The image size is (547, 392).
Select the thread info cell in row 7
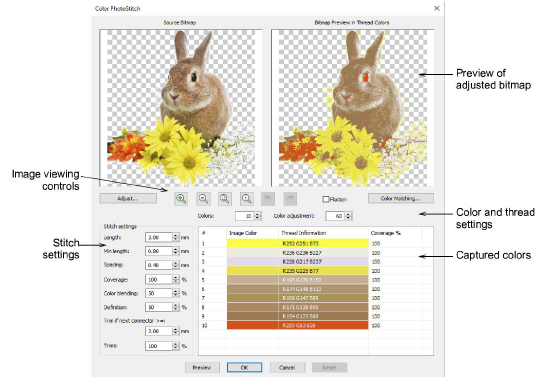[x=323, y=298]
